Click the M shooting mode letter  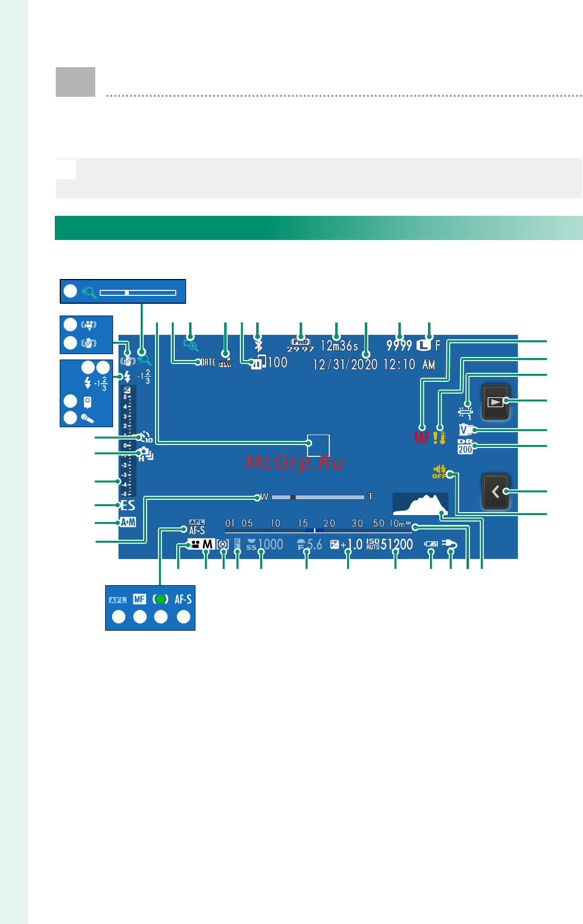pyautogui.click(x=208, y=544)
